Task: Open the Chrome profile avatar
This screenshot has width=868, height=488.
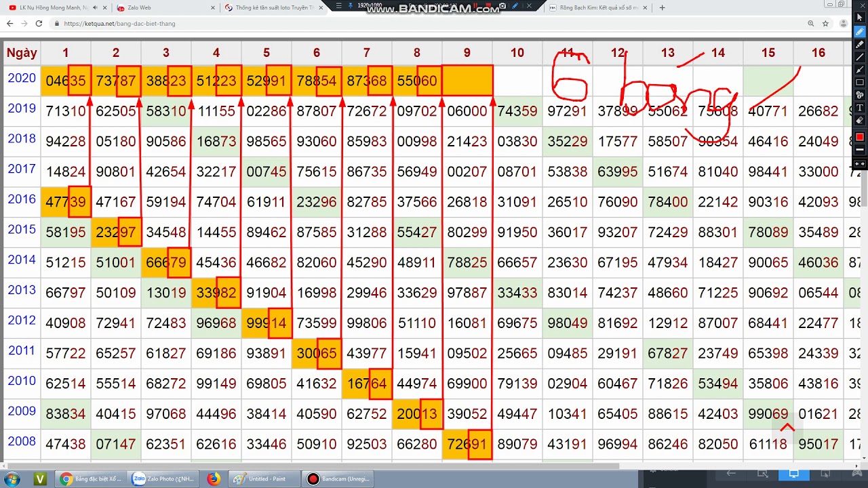Action: coord(842,23)
